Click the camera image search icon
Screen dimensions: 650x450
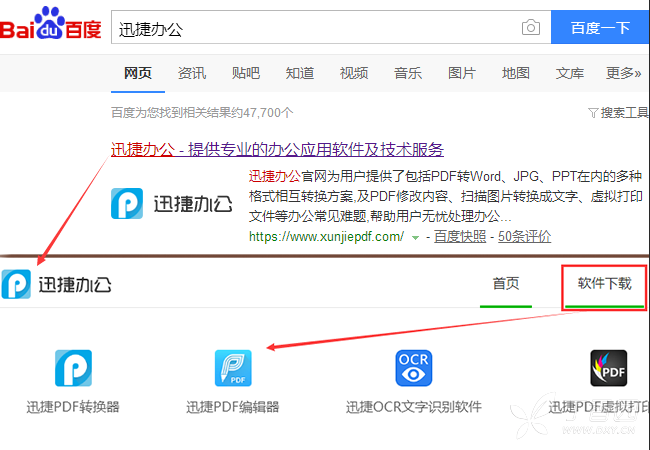[531, 28]
